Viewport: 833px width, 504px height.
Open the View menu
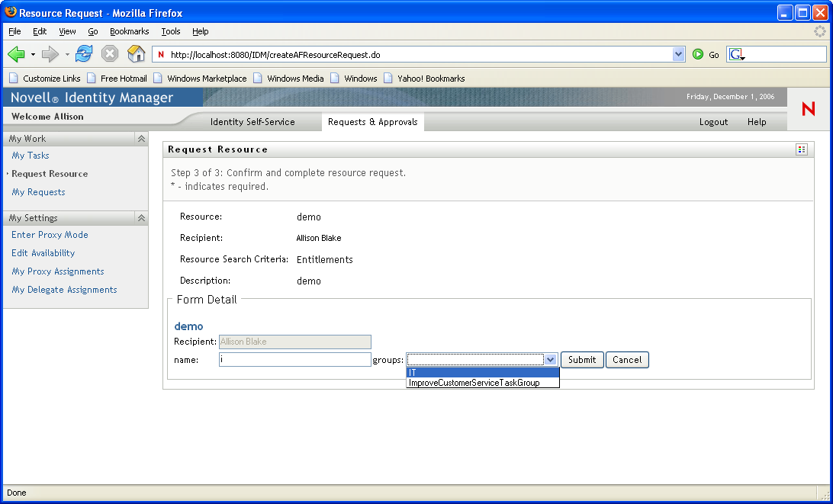(67, 31)
